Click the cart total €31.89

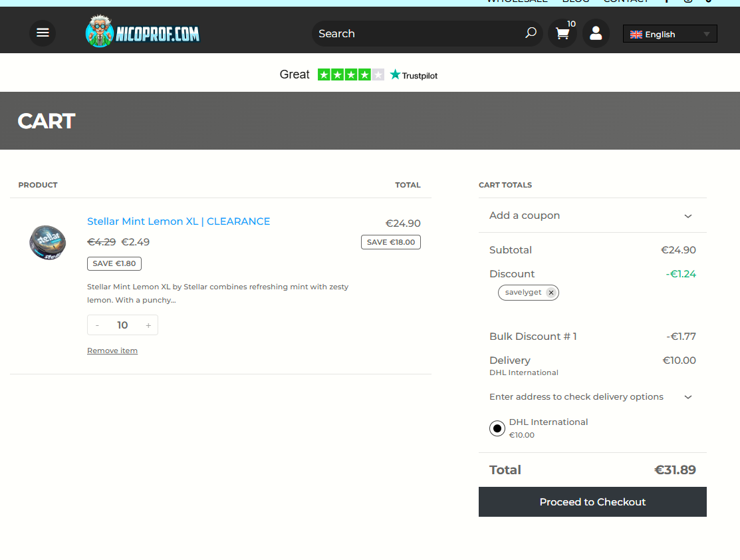675,470
